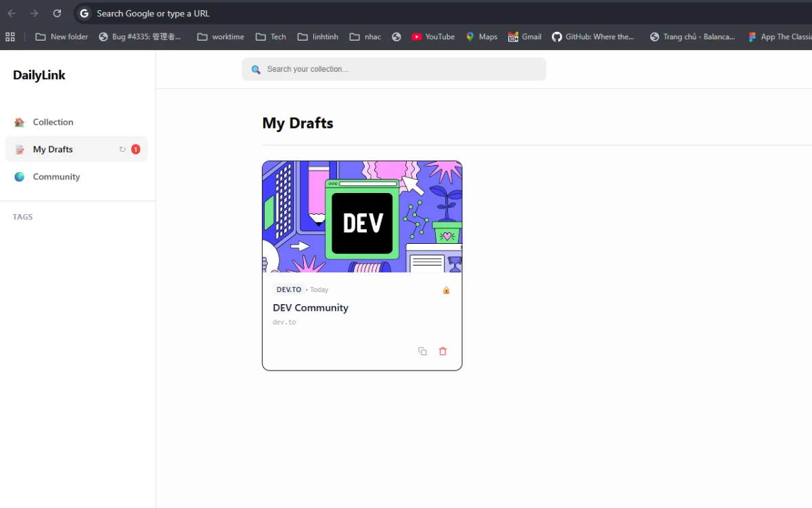The height and width of the screenshot is (508, 812).
Task: Expand the TAGS section
Action: [x=22, y=217]
